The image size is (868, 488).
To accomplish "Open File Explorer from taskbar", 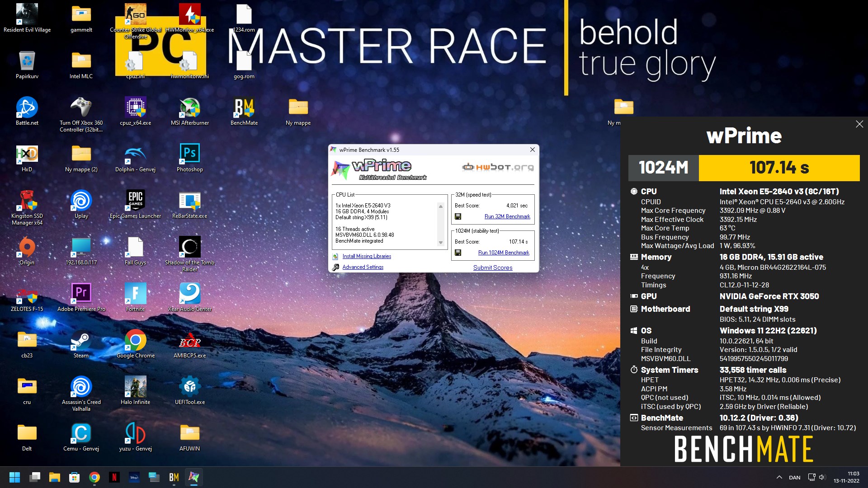I will [55, 477].
